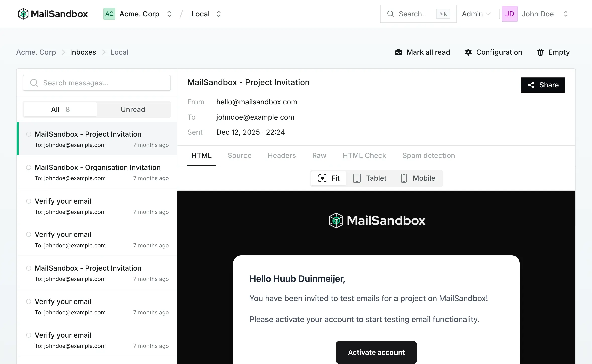Screen dimensions: 592x364
Task: Click the Tablet device icon
Action: click(x=357, y=178)
